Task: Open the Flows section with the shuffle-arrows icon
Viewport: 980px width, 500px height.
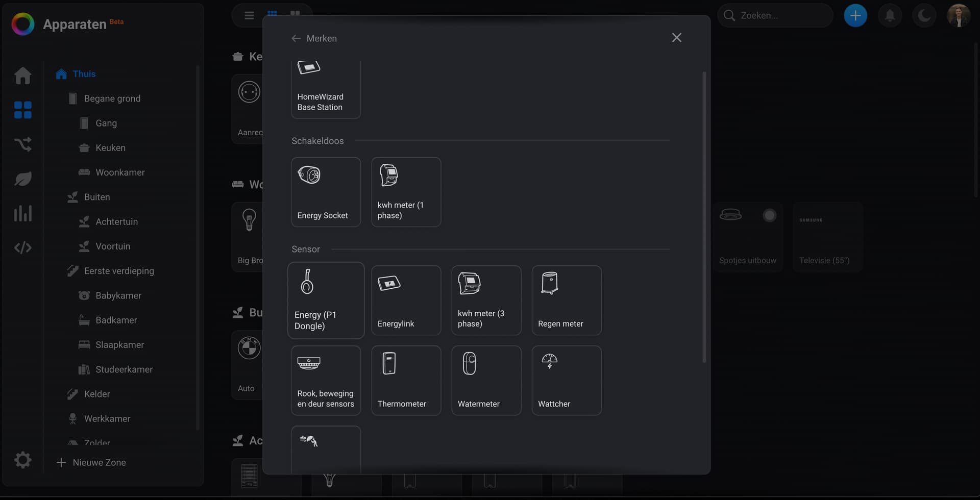Action: [23, 144]
